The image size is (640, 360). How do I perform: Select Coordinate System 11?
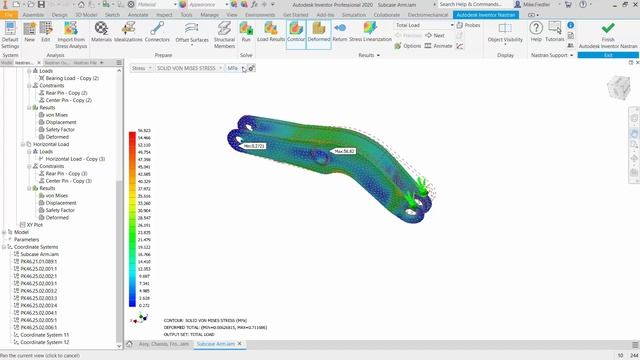pos(44,335)
